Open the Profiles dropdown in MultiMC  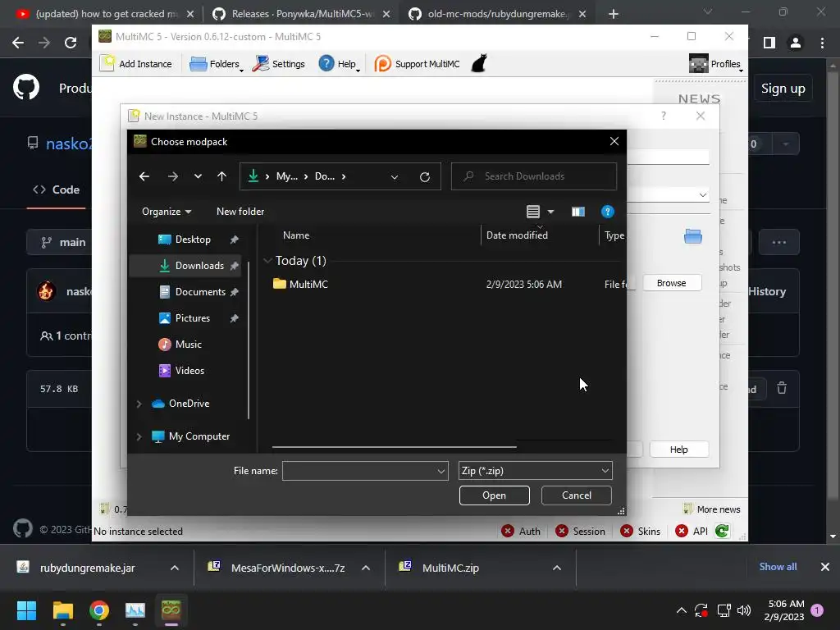click(715, 64)
